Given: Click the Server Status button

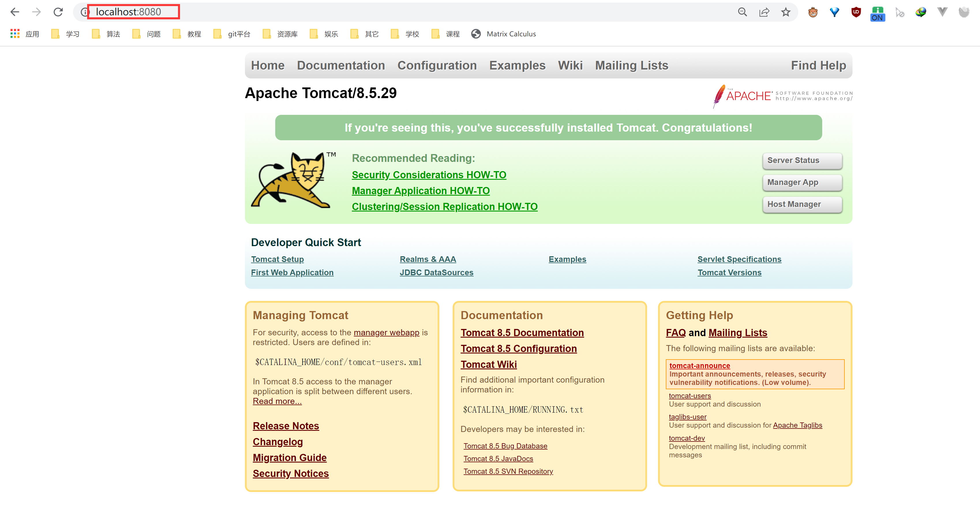Looking at the screenshot, I should tap(802, 160).
